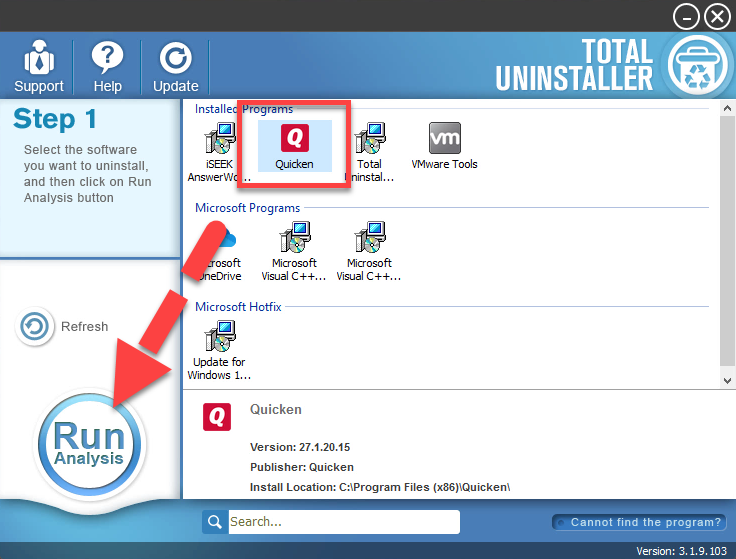The height and width of the screenshot is (559, 736).
Task: Start Run Analysis on the selected program
Action: click(x=89, y=444)
